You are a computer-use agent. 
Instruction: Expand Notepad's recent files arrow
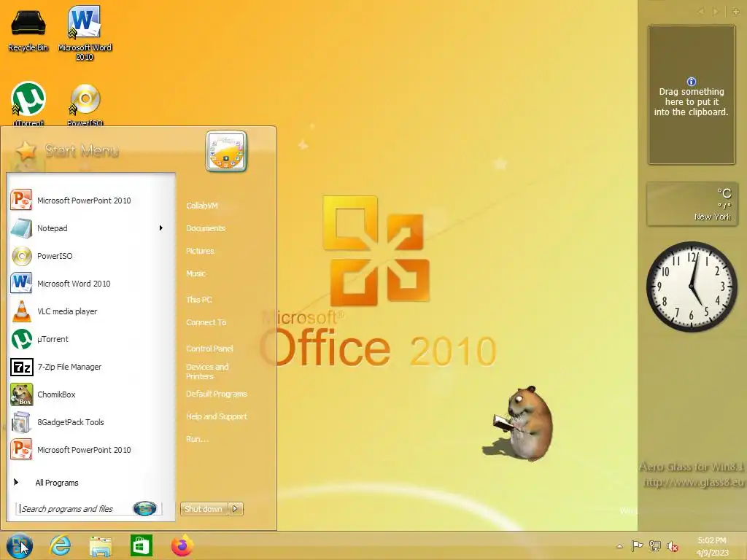161,228
